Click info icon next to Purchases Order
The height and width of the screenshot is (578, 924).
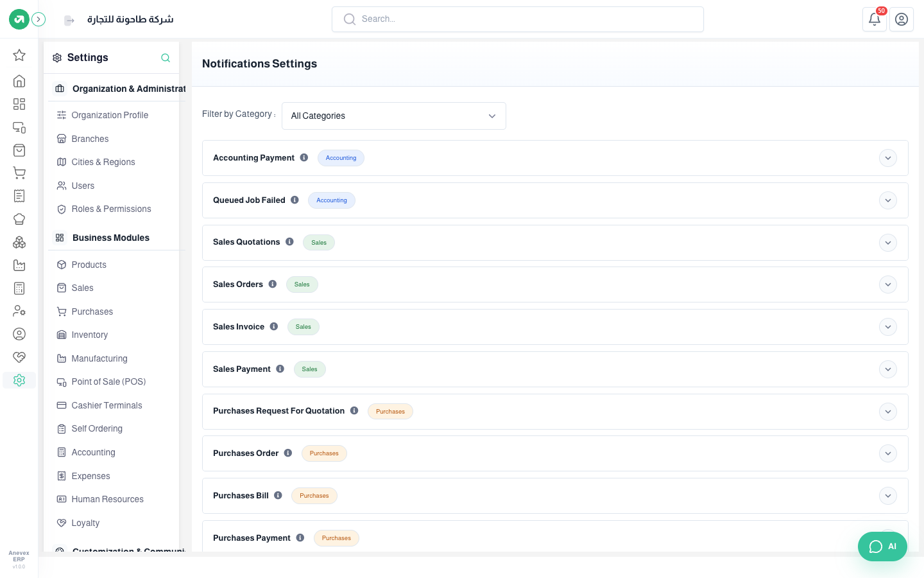pos(288,453)
